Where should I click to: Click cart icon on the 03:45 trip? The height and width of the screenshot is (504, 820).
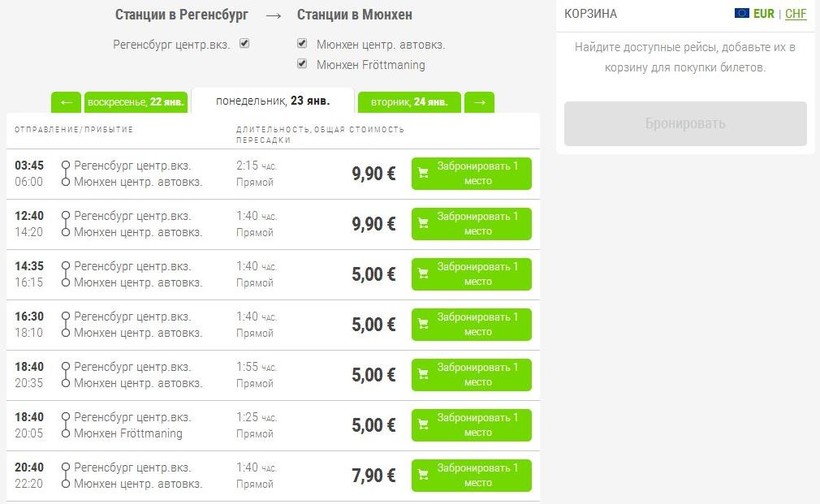pyautogui.click(x=422, y=173)
